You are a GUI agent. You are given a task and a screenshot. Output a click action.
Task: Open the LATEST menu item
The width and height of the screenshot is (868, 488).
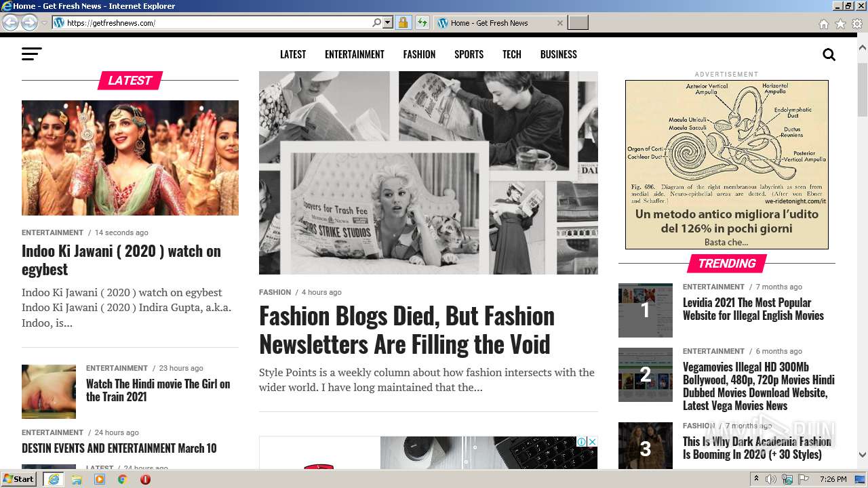tap(293, 54)
